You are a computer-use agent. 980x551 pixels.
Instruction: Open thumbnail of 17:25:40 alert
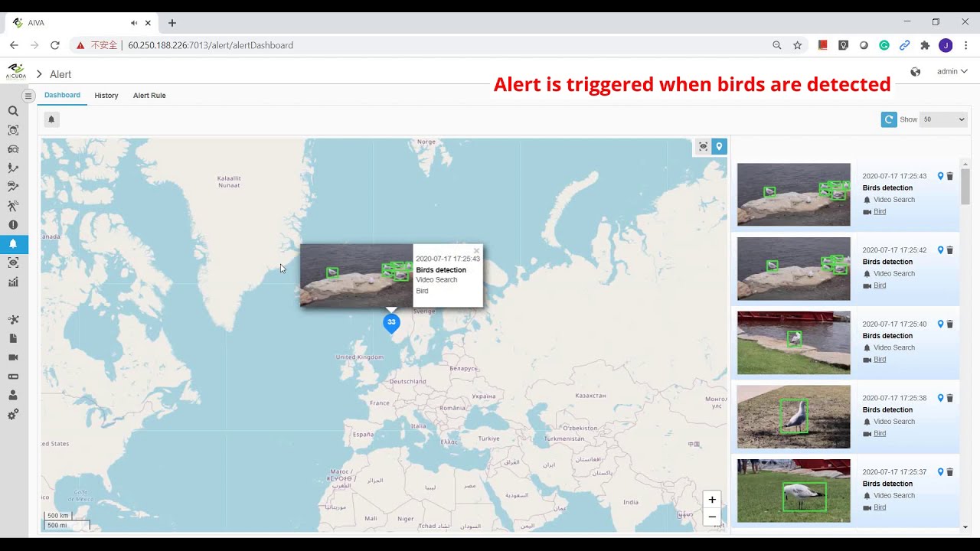point(794,343)
